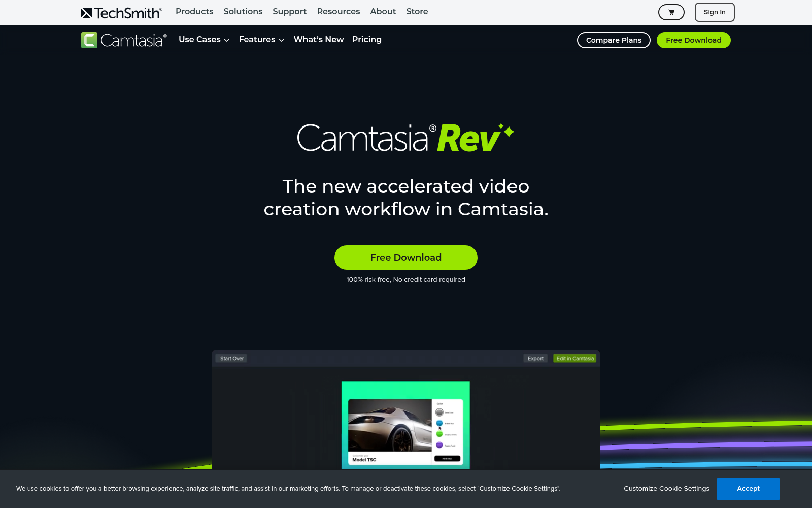Select the blue color swatch
Screen dimensions: 812x508
pyautogui.click(x=439, y=423)
